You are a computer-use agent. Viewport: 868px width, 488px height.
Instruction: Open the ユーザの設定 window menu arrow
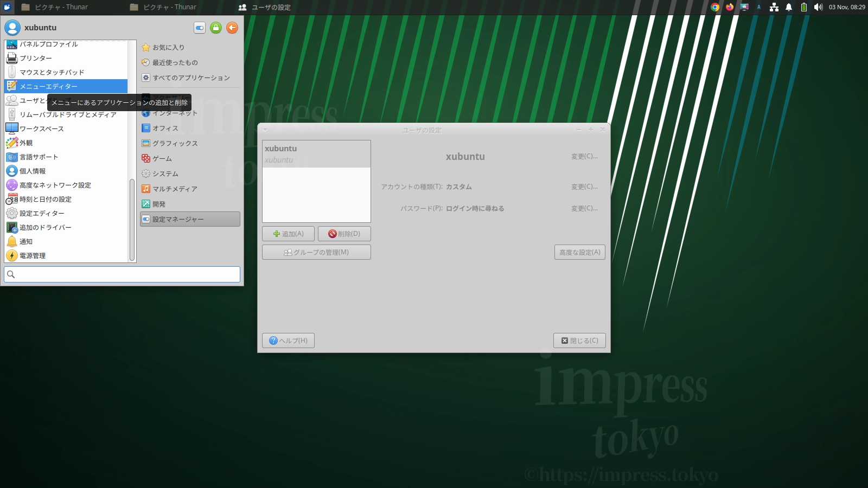(x=265, y=130)
